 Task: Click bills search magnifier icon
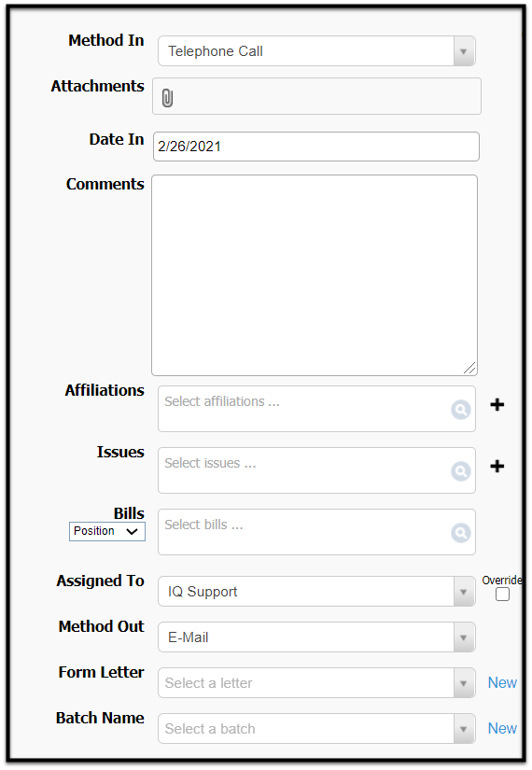click(461, 533)
